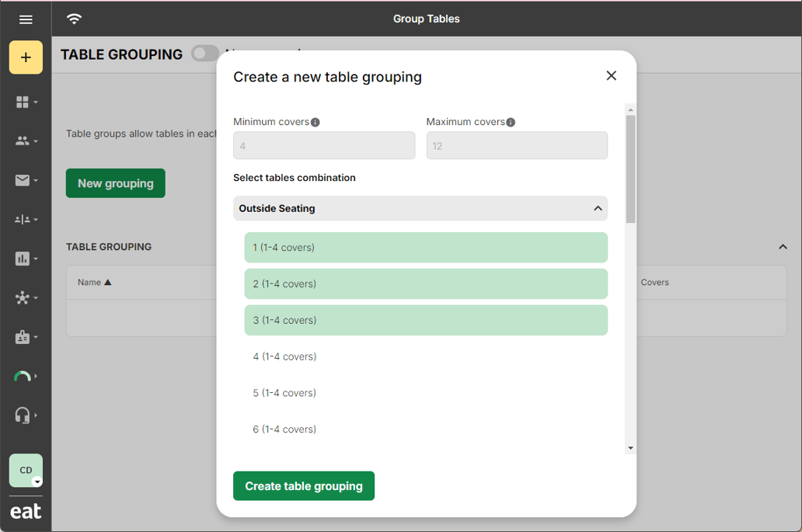Sort by the Name column header

coord(94,283)
